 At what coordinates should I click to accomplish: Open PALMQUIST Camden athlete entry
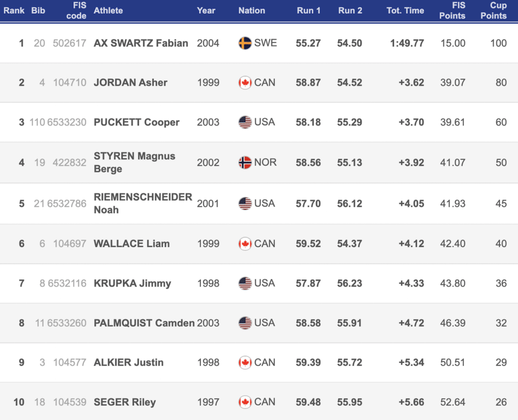coord(144,323)
